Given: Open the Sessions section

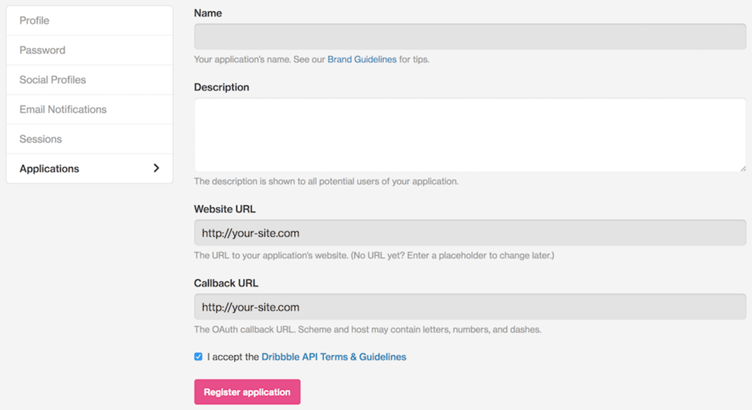Looking at the screenshot, I should pos(90,139).
